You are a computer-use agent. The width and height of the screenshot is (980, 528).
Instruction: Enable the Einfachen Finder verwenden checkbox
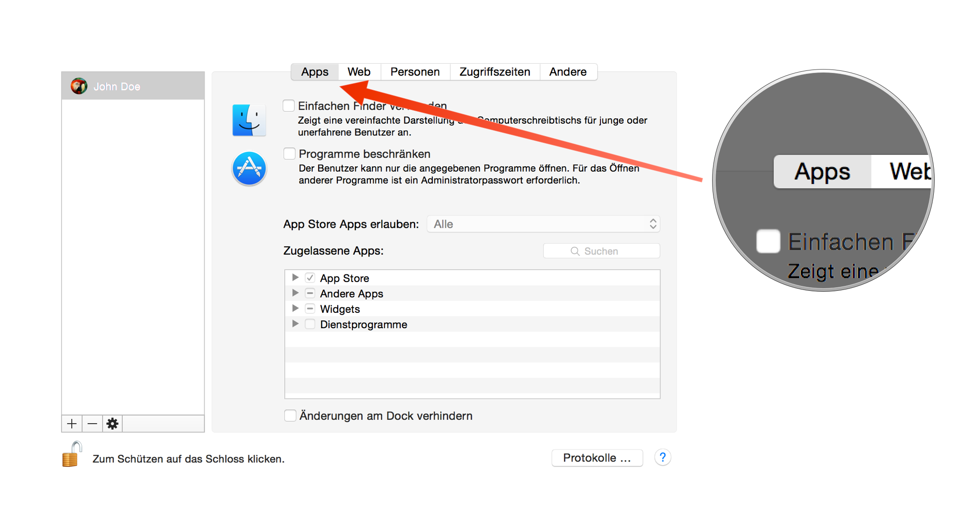point(289,106)
